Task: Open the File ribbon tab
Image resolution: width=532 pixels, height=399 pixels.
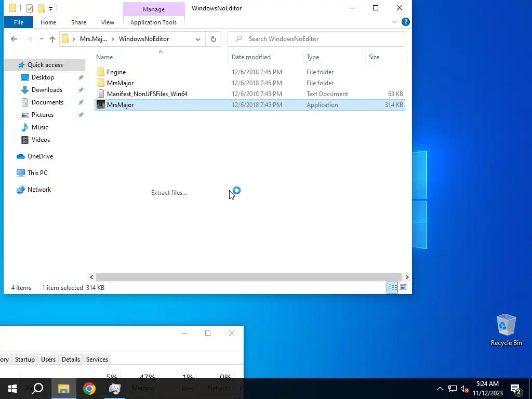Action: [x=19, y=22]
